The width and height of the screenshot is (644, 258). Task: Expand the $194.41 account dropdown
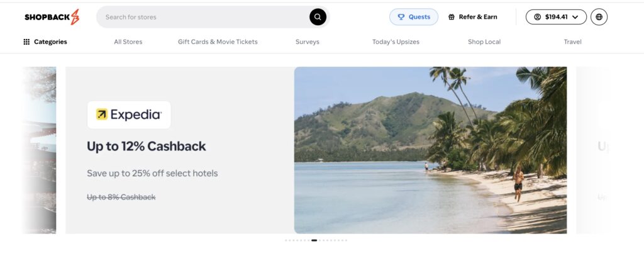pos(556,17)
